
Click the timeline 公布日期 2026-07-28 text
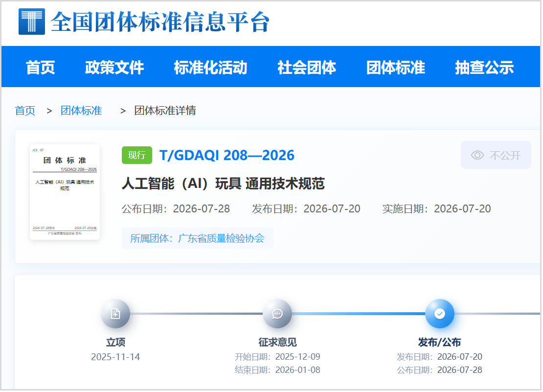pos(440,370)
